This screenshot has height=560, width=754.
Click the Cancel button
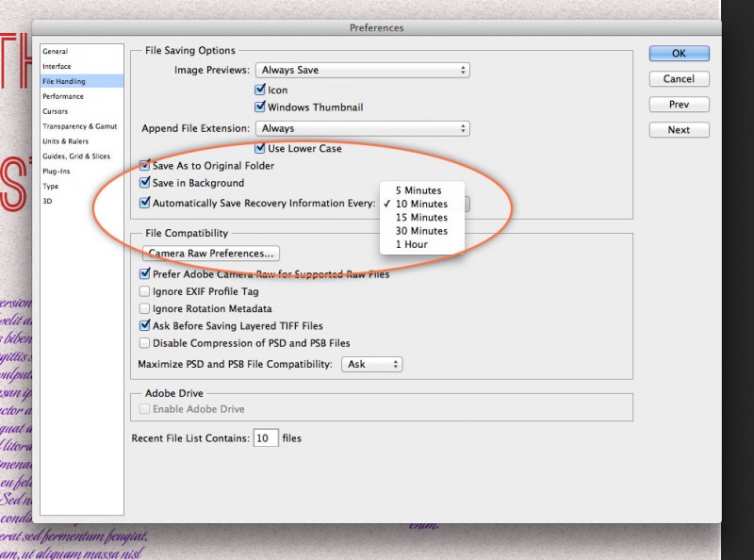coord(679,79)
